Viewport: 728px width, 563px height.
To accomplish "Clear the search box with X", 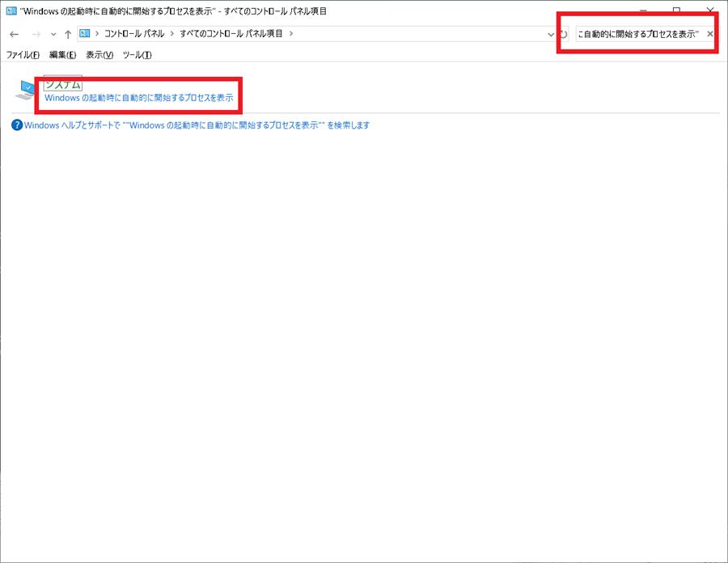I will (x=710, y=34).
